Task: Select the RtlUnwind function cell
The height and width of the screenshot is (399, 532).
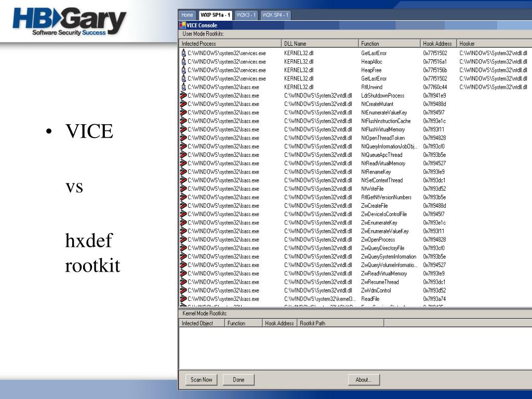Action: tap(371, 87)
